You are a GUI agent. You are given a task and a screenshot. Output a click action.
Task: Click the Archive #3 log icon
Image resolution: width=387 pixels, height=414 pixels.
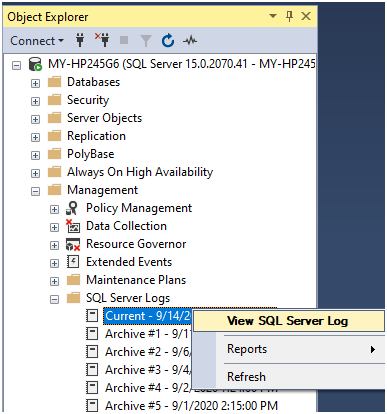(x=92, y=369)
